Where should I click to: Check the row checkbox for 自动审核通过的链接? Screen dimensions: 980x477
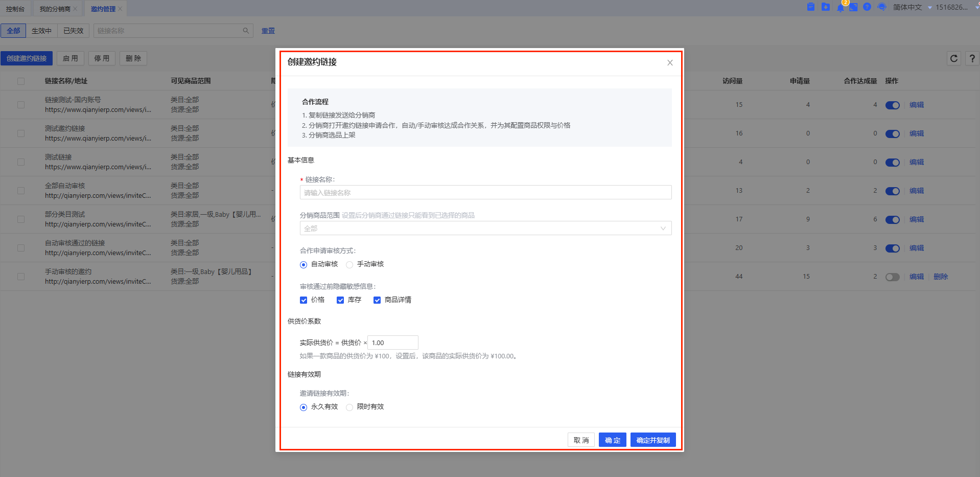(x=21, y=248)
